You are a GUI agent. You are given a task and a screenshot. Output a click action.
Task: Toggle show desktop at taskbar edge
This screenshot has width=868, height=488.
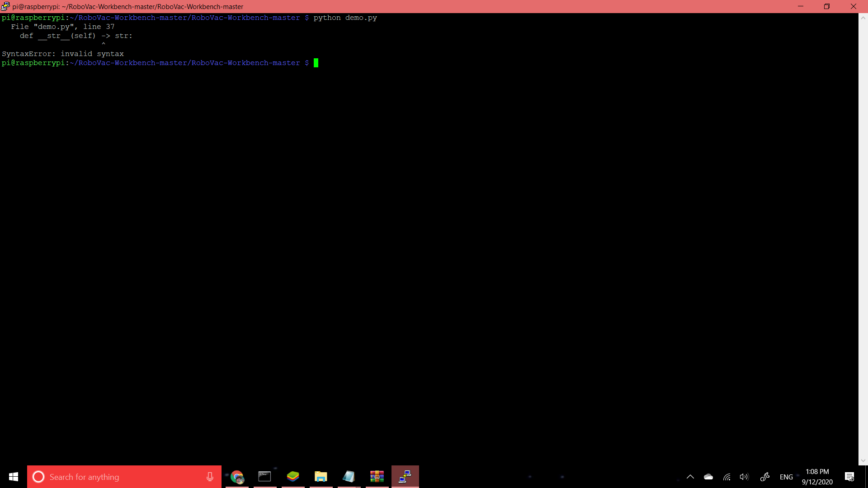[x=867, y=477]
